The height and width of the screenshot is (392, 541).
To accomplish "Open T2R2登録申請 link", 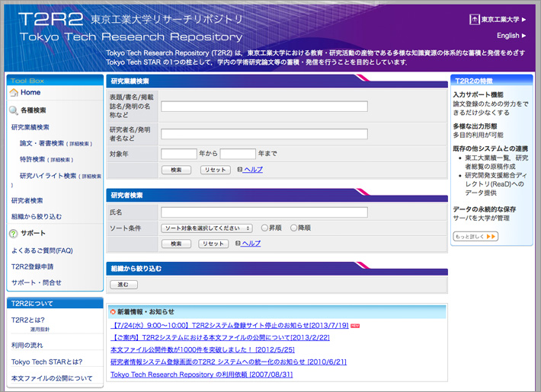I will (32, 266).
